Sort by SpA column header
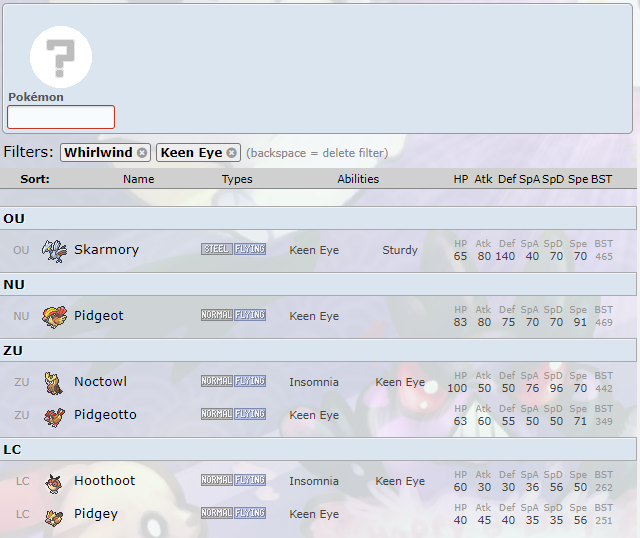This screenshot has width=640, height=538. click(529, 179)
